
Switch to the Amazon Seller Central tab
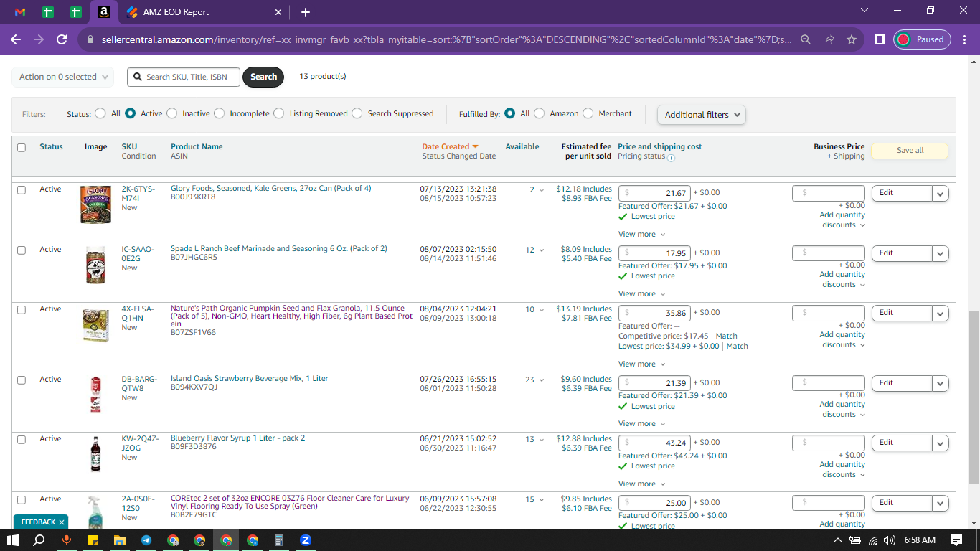[104, 12]
